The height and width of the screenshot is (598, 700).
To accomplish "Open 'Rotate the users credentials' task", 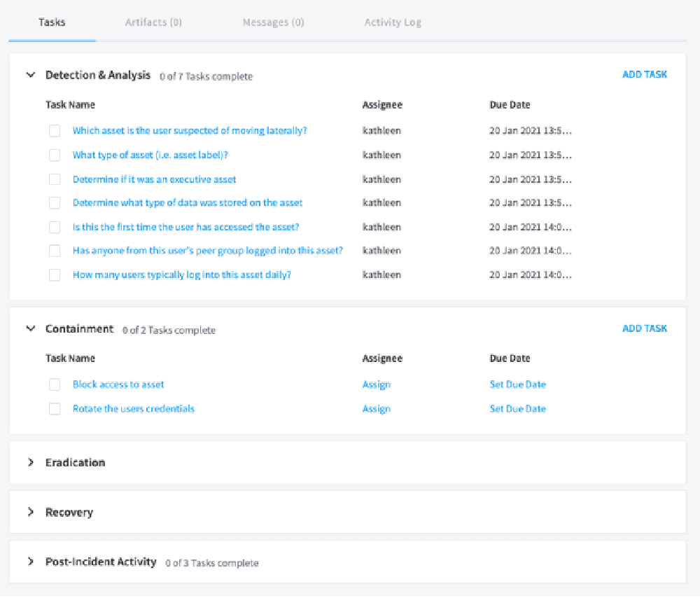I will point(134,409).
